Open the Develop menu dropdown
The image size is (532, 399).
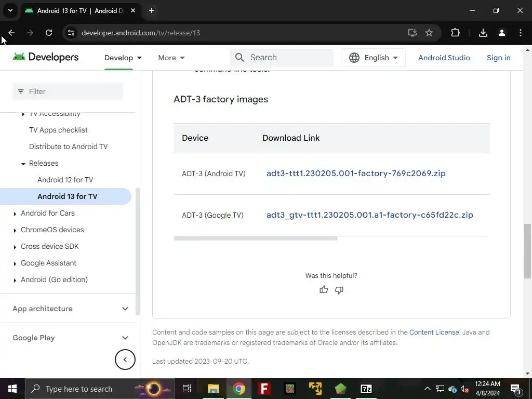tap(123, 58)
